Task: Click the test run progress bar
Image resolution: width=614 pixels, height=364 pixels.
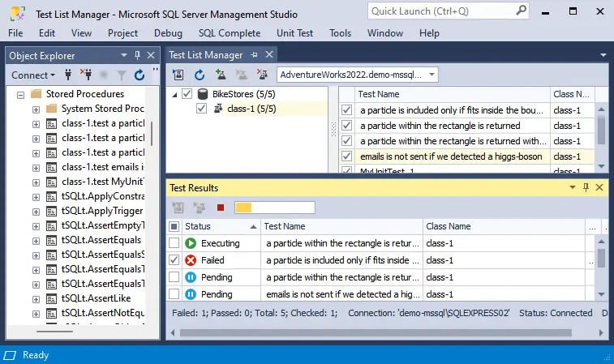Action: (274, 208)
